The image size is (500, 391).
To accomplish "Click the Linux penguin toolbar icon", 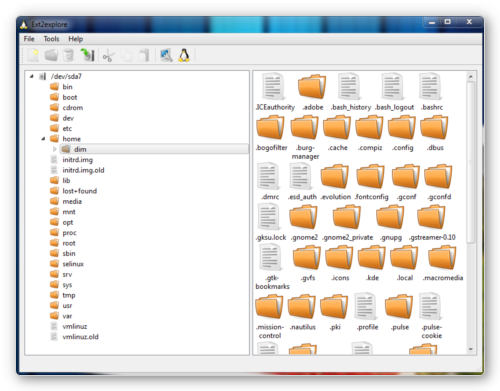I will (x=184, y=55).
